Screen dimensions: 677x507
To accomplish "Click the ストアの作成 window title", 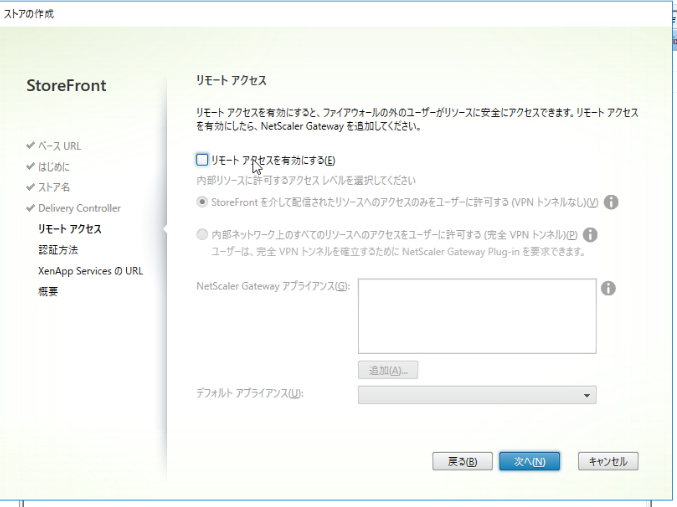I will pyautogui.click(x=29, y=14).
